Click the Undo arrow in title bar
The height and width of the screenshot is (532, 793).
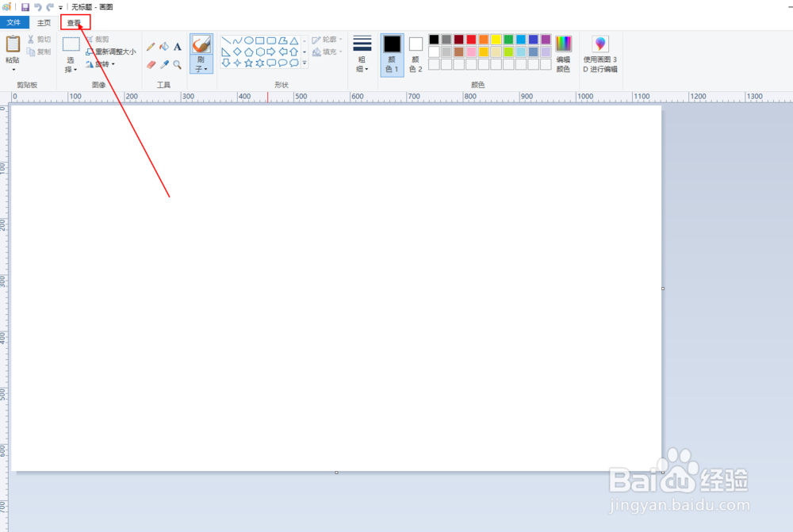(38, 7)
